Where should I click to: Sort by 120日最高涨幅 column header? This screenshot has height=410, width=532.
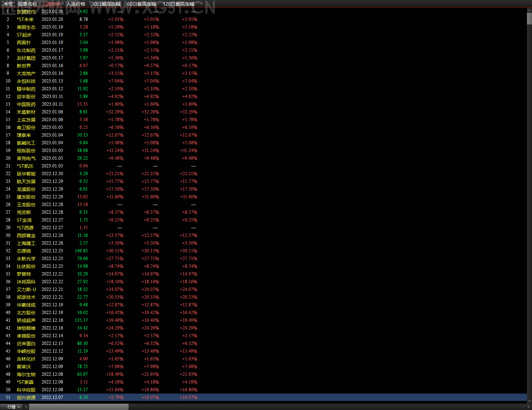click(x=178, y=4)
